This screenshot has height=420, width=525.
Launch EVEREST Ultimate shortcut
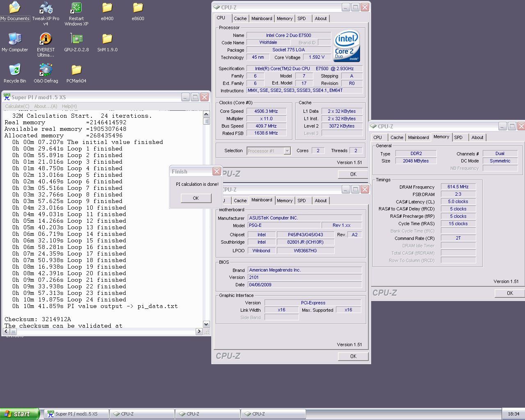(46, 45)
